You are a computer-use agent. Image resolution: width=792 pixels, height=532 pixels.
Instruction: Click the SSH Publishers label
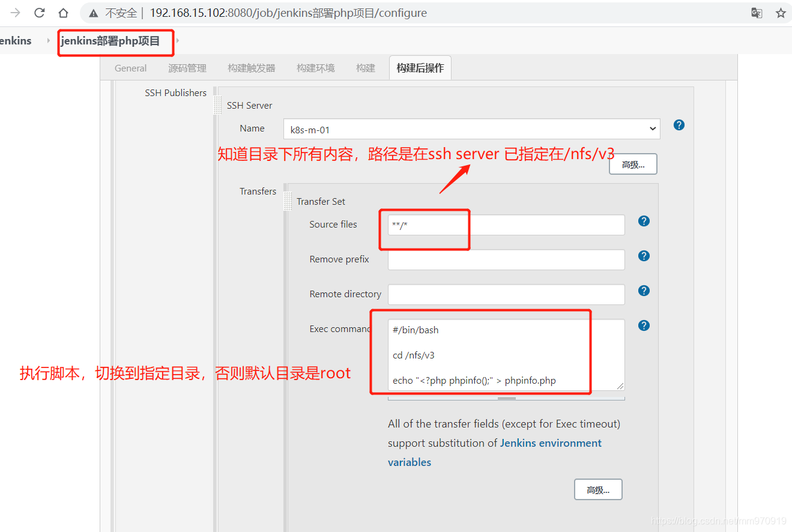click(x=175, y=92)
